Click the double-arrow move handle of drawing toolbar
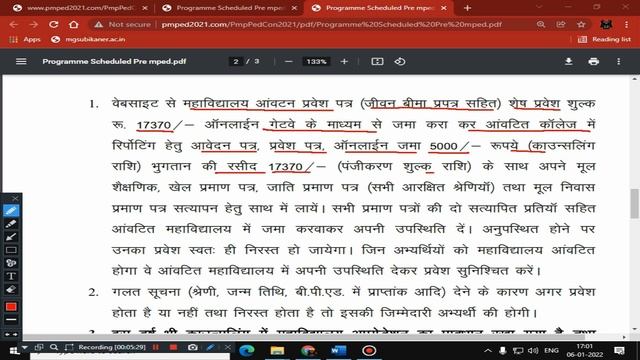Viewport: 640px width, 360px height. [x=11, y=334]
